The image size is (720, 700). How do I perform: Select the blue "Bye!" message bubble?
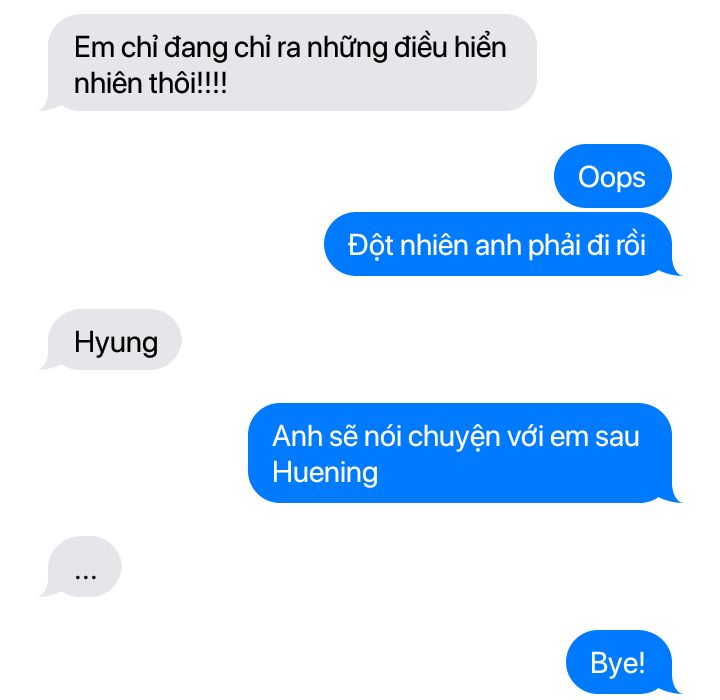621,662
